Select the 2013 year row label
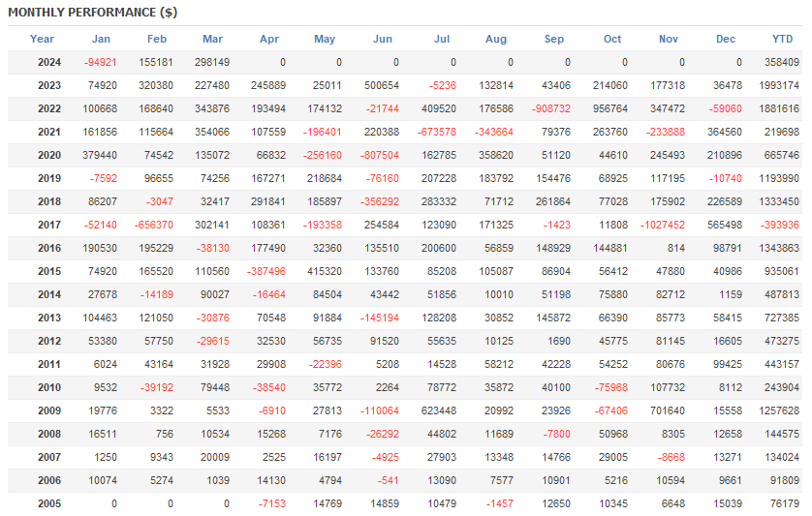Image resolution: width=812 pixels, height=516 pixels. coord(49,318)
